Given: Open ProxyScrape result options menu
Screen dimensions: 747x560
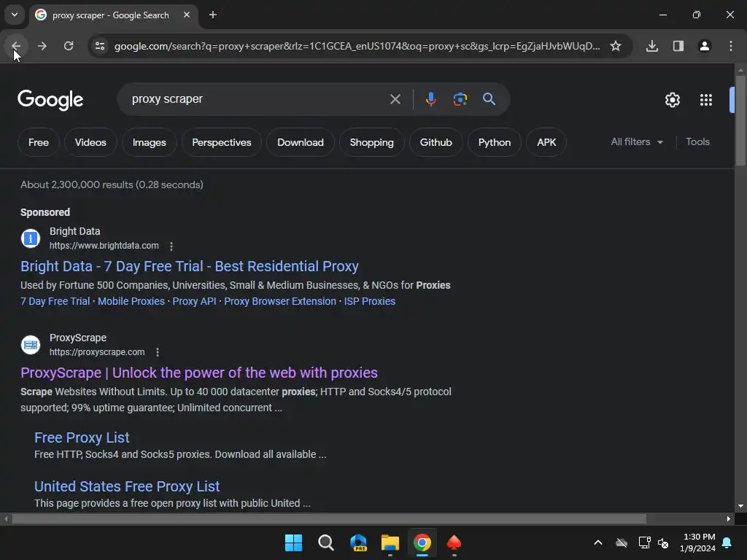Looking at the screenshot, I should point(158,352).
